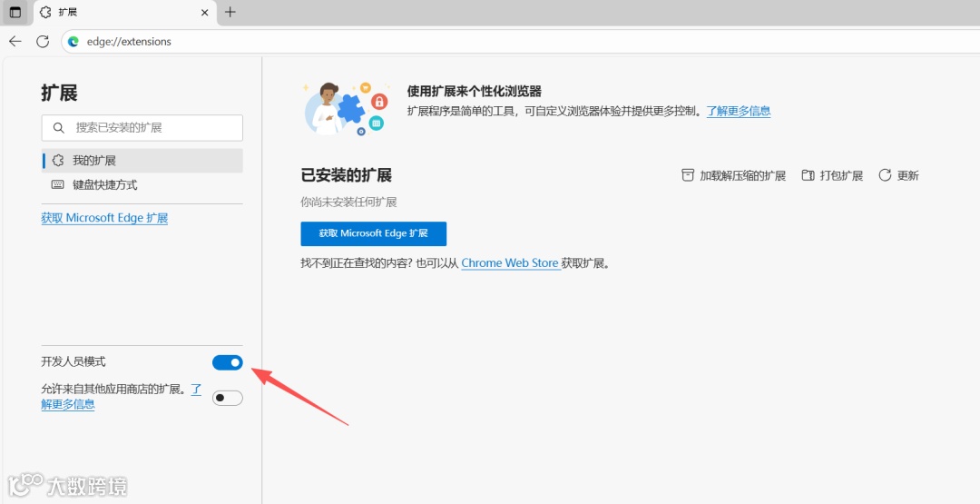This screenshot has height=504, width=980.
Task: Click the search field 搜索已安装的扩展
Action: (142, 127)
